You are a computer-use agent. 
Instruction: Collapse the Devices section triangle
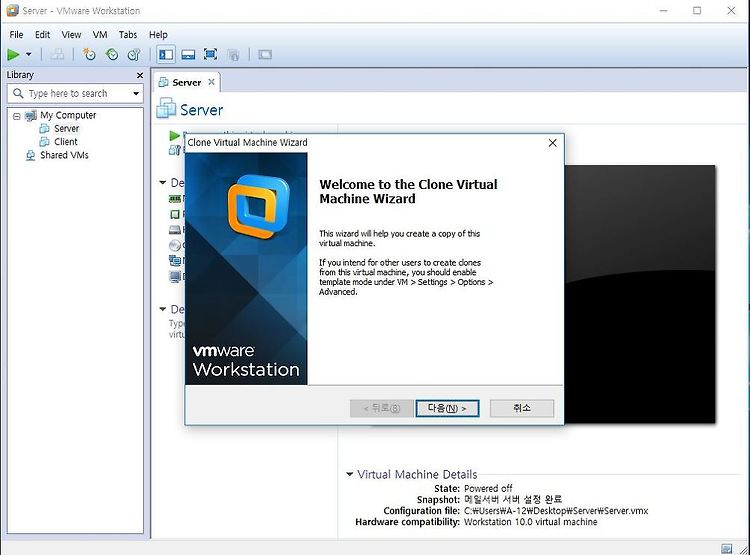[x=163, y=182]
